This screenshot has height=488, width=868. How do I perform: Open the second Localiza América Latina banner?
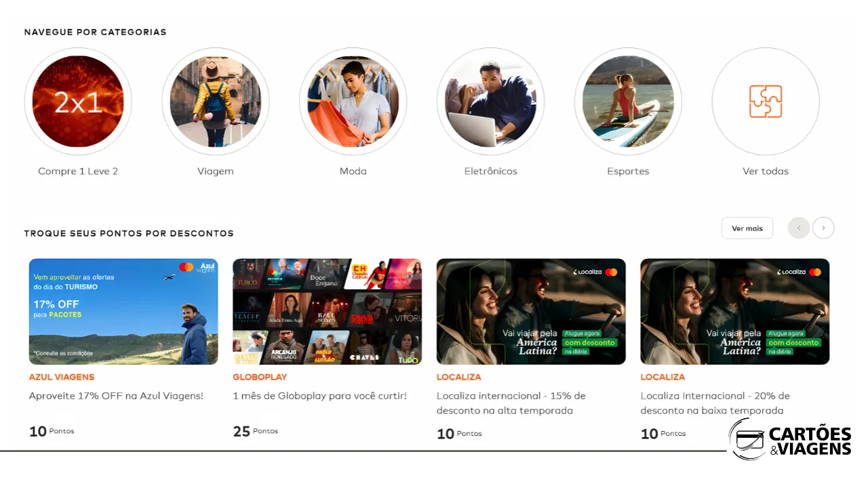(735, 312)
